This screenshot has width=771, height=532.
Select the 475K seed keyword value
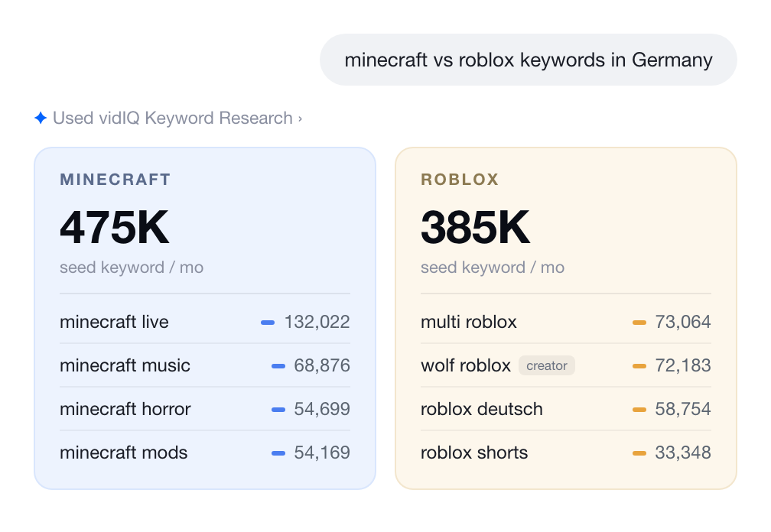(114, 227)
